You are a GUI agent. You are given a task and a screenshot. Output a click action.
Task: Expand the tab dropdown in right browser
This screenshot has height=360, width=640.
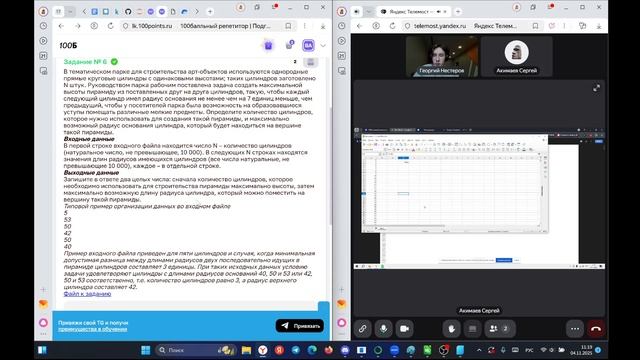(x=369, y=11)
